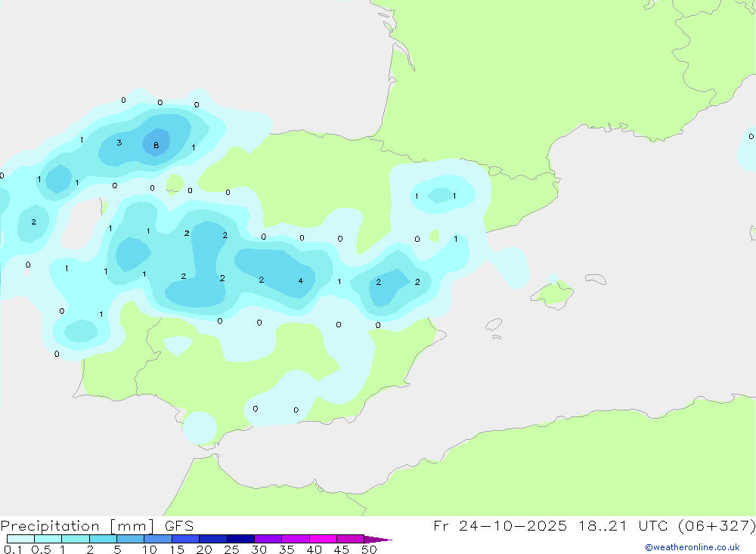756x554 pixels.
Task: Click the 0.1–0.5 mm palest legend swatch
Action: click(20, 539)
